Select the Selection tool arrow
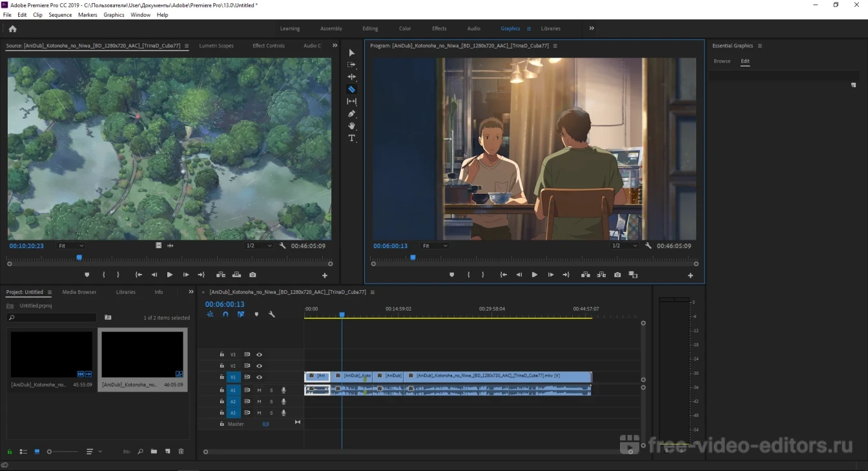The width and height of the screenshot is (868, 471). 351,53
